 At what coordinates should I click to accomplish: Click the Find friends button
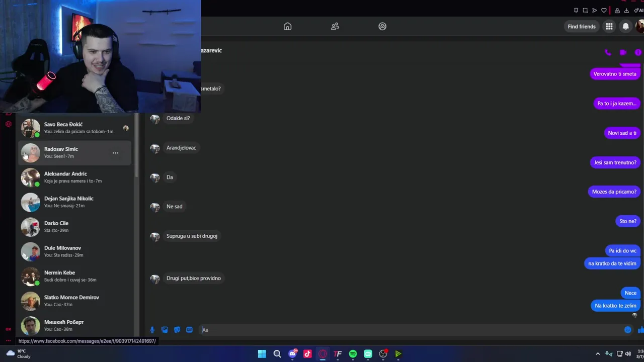coord(582,27)
